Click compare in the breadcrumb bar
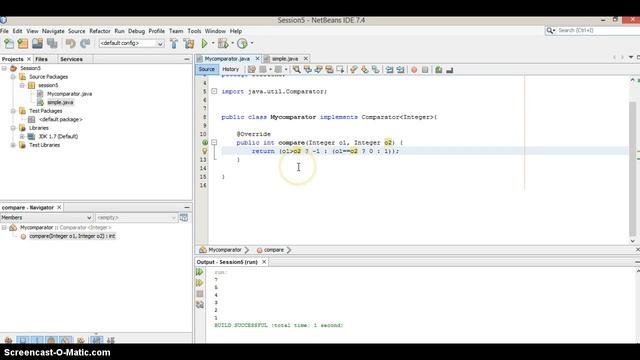640x360 pixels. [273, 250]
